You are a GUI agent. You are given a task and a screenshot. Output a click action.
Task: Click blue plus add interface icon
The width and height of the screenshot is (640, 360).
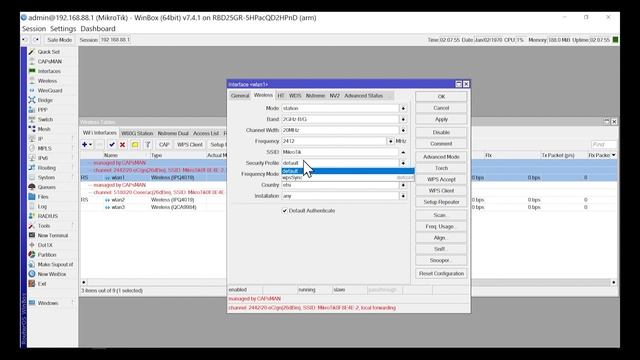point(84,144)
